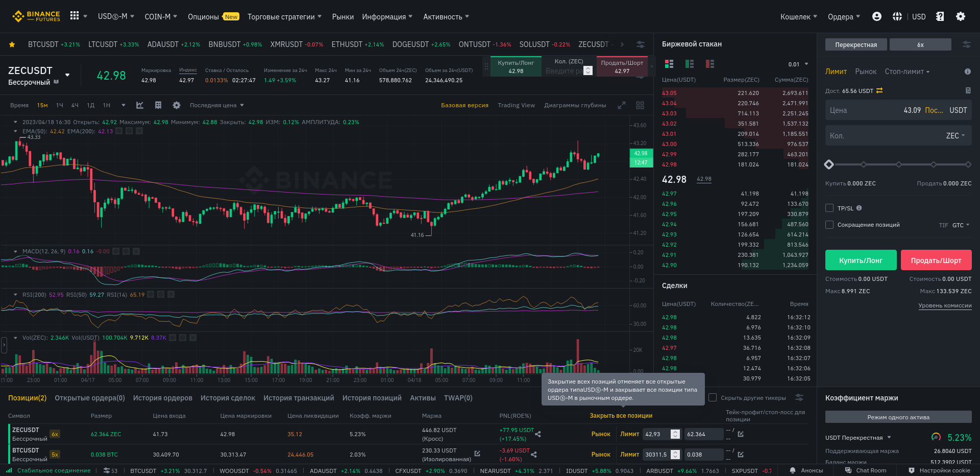Open the Стоп-лимит order type dropdown

[x=907, y=72]
